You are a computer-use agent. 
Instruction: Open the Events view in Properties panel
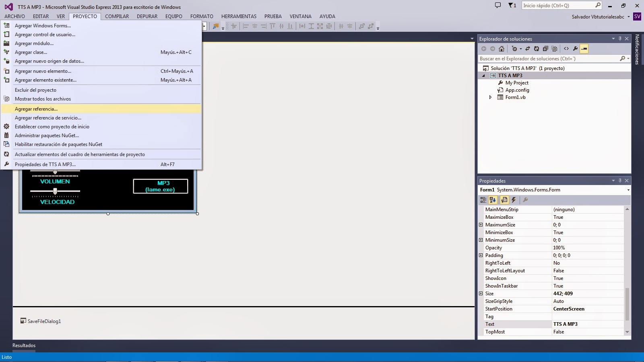tap(514, 200)
